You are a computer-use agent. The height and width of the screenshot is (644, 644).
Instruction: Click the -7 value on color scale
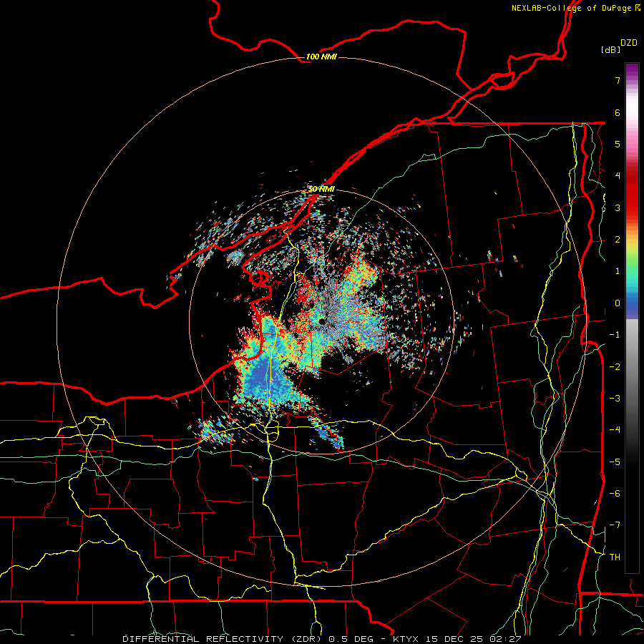point(615,525)
